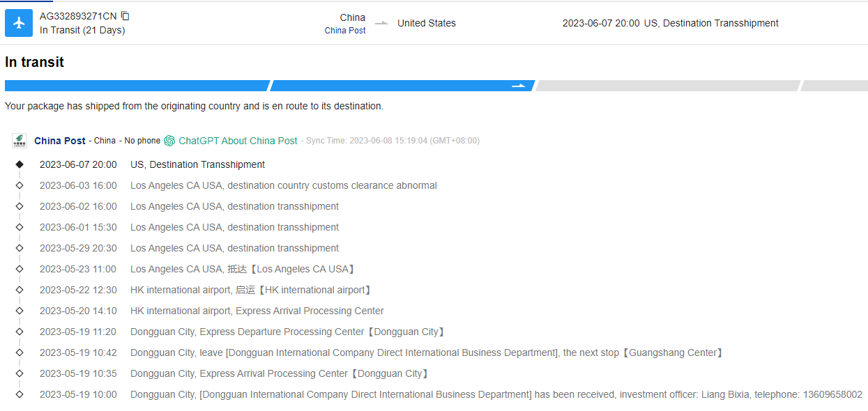Click the AG332893271CN tracking number text

[78, 16]
